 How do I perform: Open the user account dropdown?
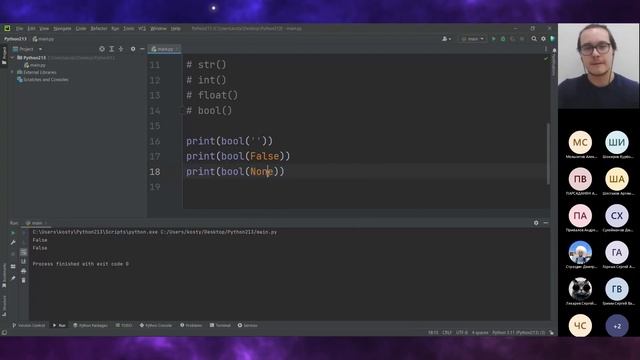pos(446,39)
